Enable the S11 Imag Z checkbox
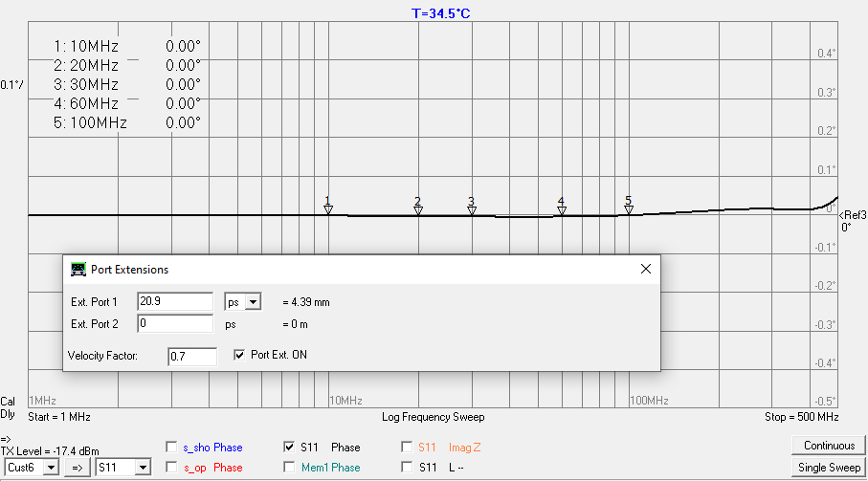868x481 pixels. pyautogui.click(x=407, y=447)
